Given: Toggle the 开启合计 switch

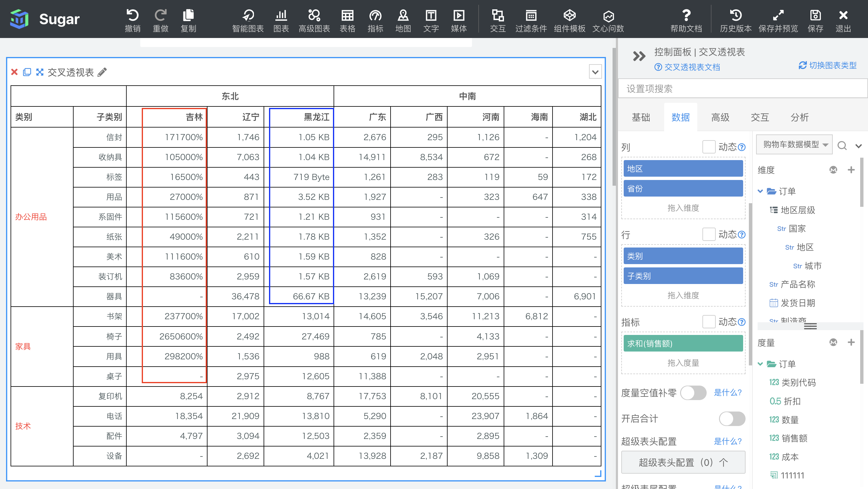Looking at the screenshot, I should click(732, 419).
